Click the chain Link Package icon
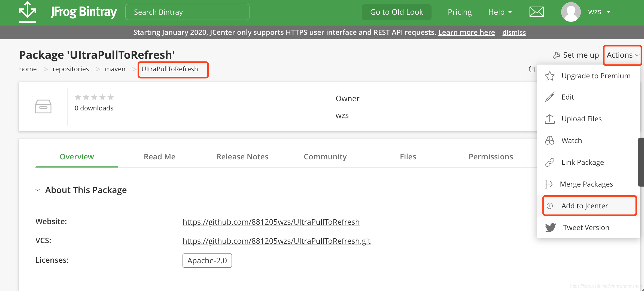Screen dimensions: 644x291 coord(550,162)
